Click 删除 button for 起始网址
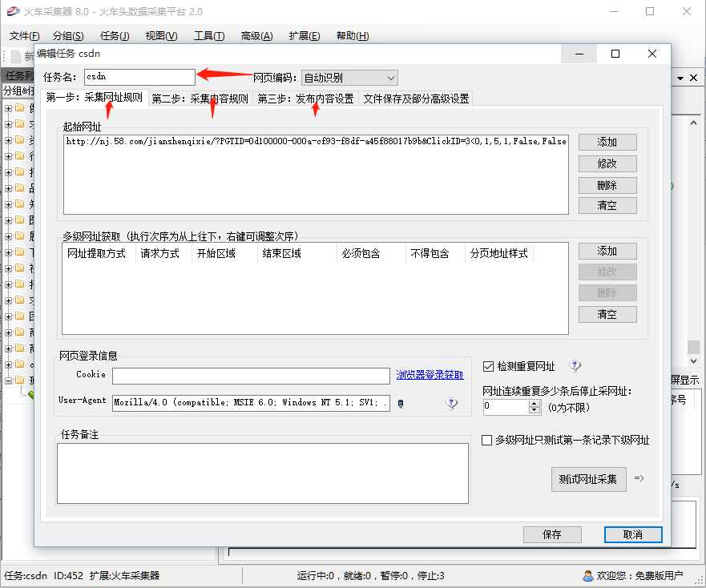Image resolution: width=706 pixels, height=588 pixels. (x=607, y=185)
